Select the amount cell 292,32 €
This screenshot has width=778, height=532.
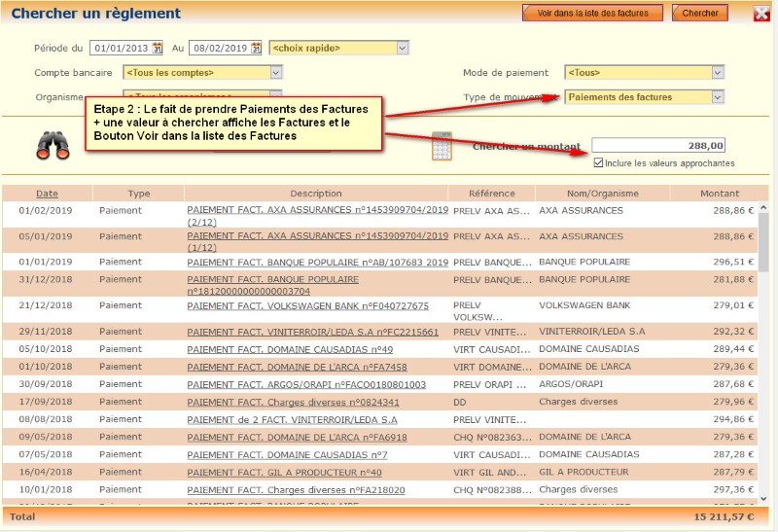click(733, 331)
